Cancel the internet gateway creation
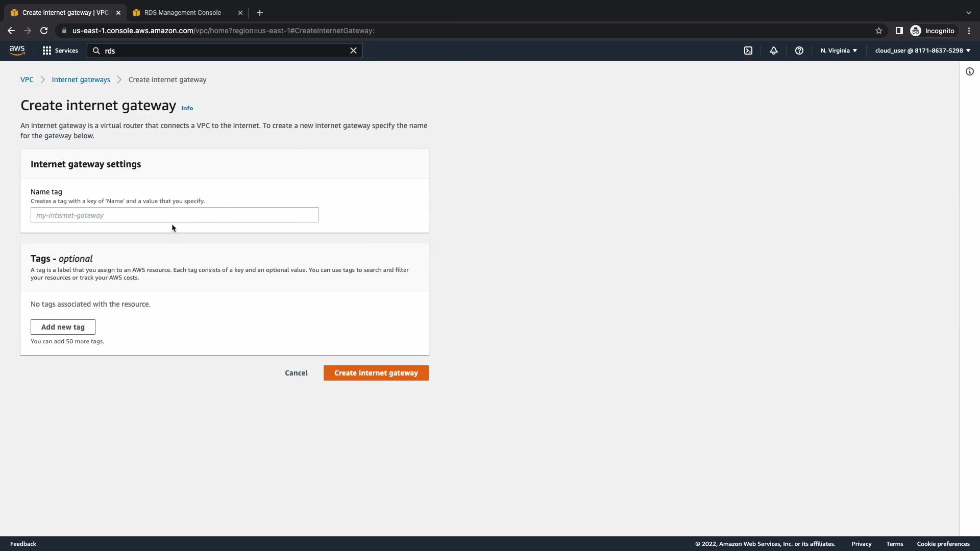 [x=296, y=373]
